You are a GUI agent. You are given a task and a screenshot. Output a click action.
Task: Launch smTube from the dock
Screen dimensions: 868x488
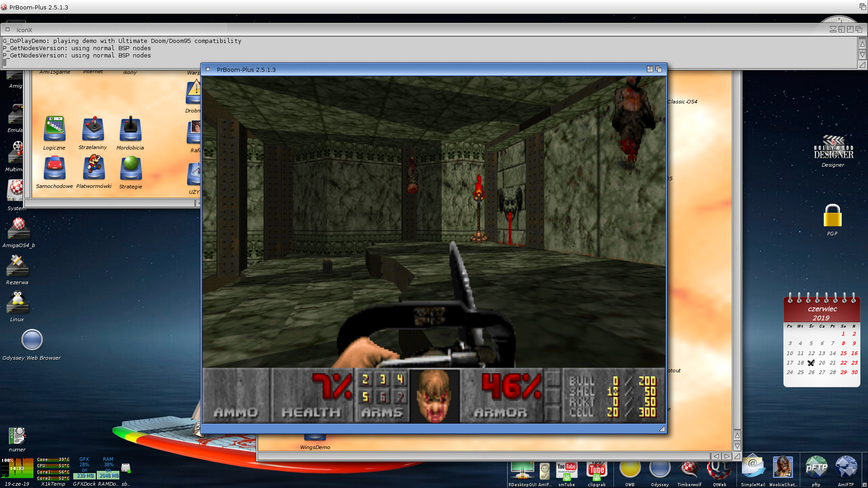point(566,471)
